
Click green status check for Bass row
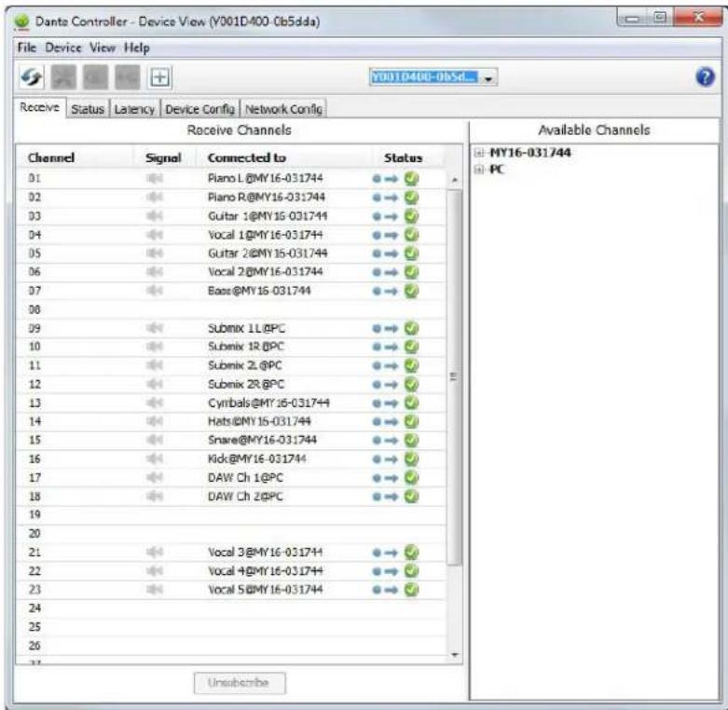411,291
